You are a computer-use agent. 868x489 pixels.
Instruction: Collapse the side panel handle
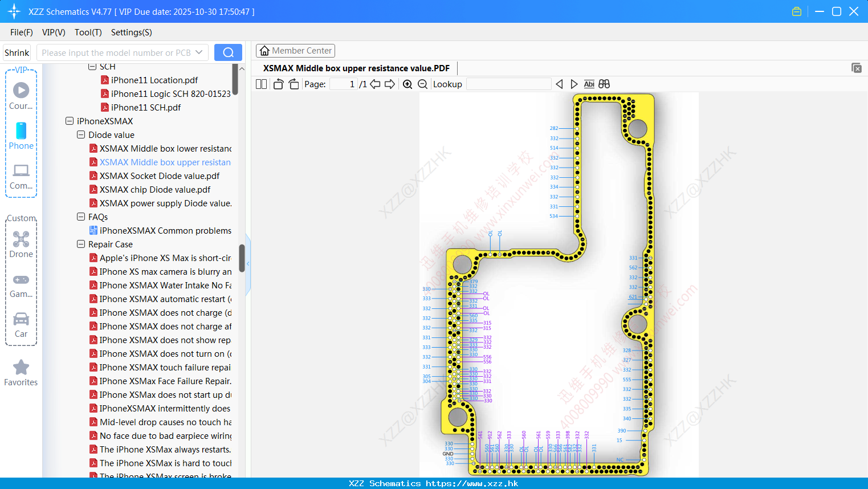click(248, 264)
